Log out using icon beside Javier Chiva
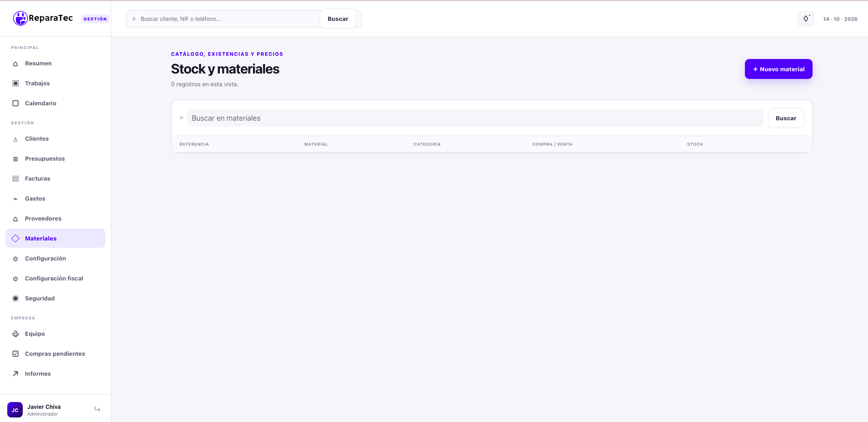The height and width of the screenshot is (422, 868). (97, 409)
